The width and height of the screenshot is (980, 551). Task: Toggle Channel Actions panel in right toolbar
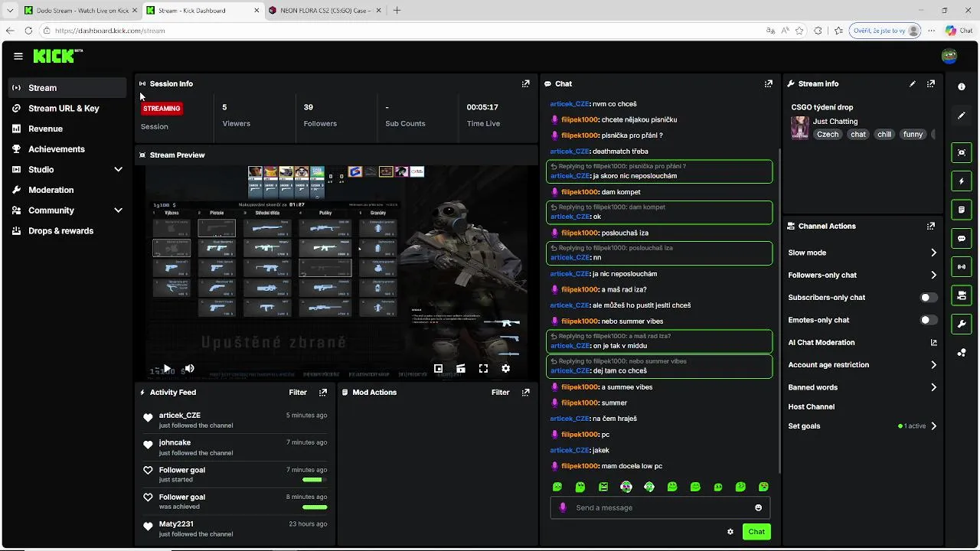tap(962, 295)
